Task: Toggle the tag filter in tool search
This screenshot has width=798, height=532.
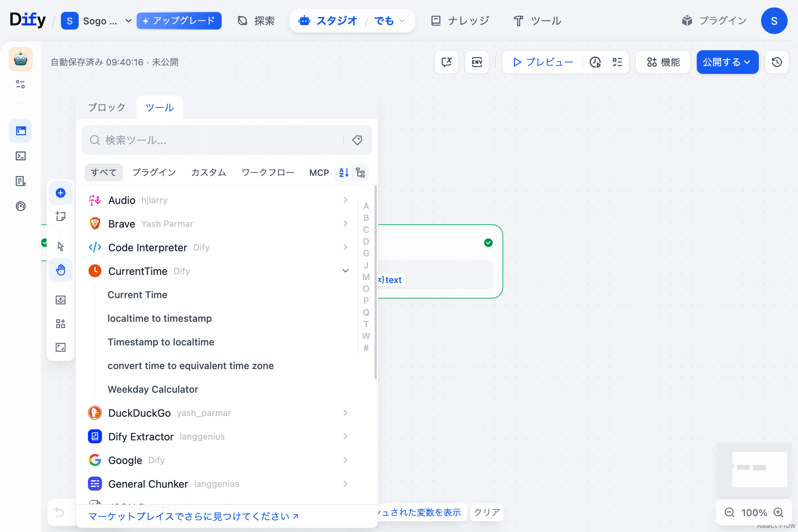Action: click(x=357, y=140)
